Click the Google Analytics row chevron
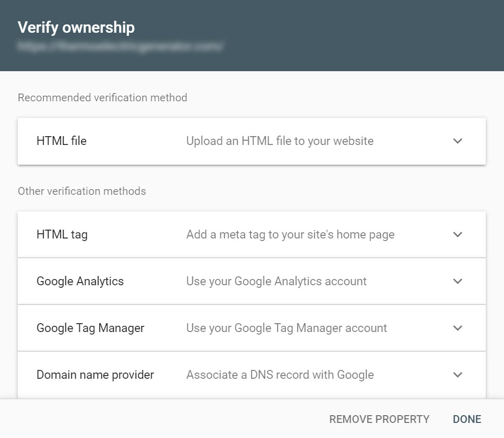The image size is (504, 438). click(457, 281)
